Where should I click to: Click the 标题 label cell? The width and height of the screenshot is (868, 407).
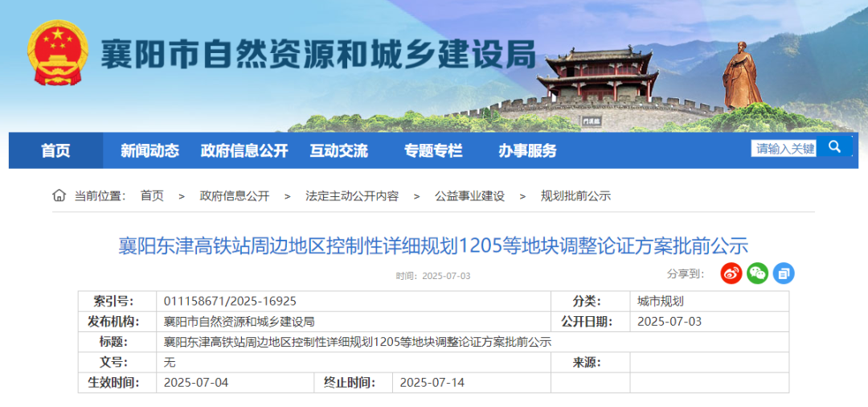pyautogui.click(x=117, y=342)
